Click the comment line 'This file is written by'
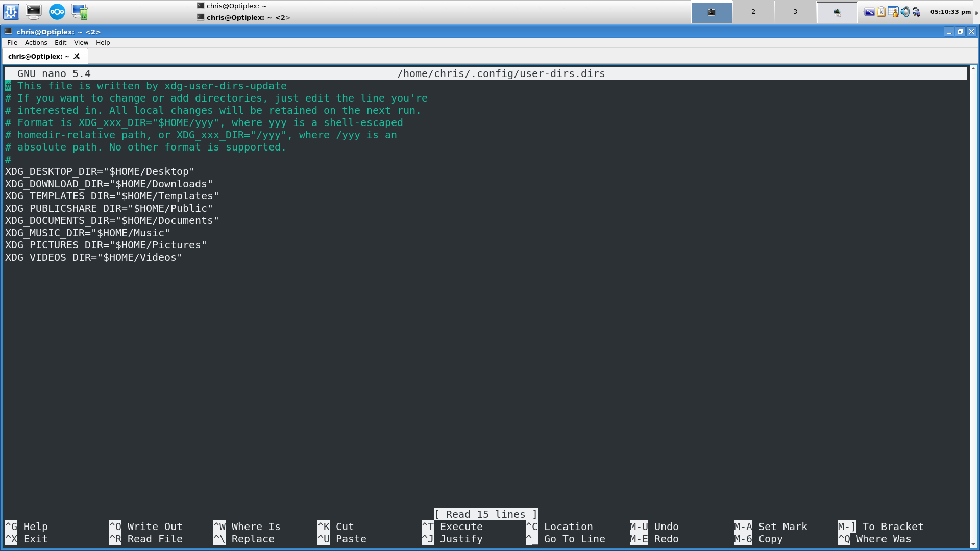The image size is (980, 551). pos(146,86)
